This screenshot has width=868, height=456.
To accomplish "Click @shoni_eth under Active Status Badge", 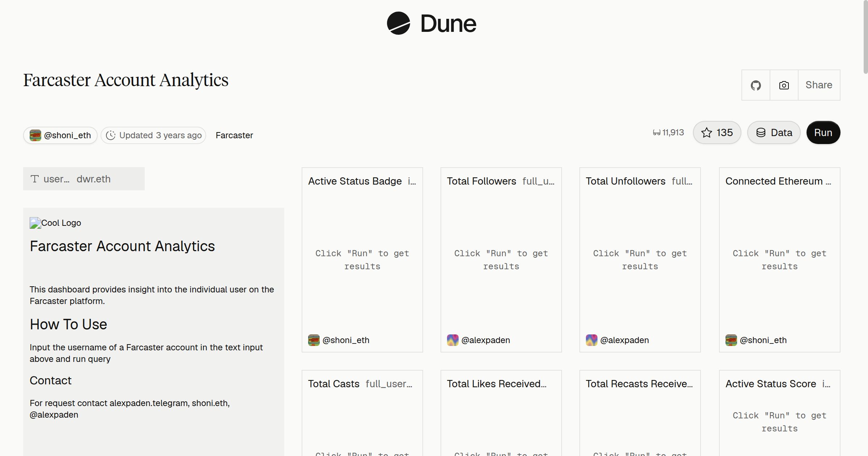I will pos(339,340).
